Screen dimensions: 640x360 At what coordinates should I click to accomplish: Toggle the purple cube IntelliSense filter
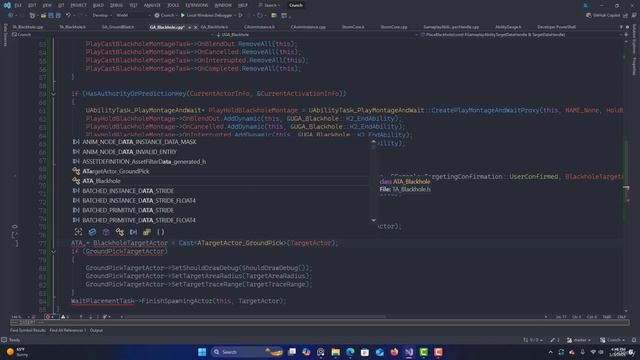(106, 232)
